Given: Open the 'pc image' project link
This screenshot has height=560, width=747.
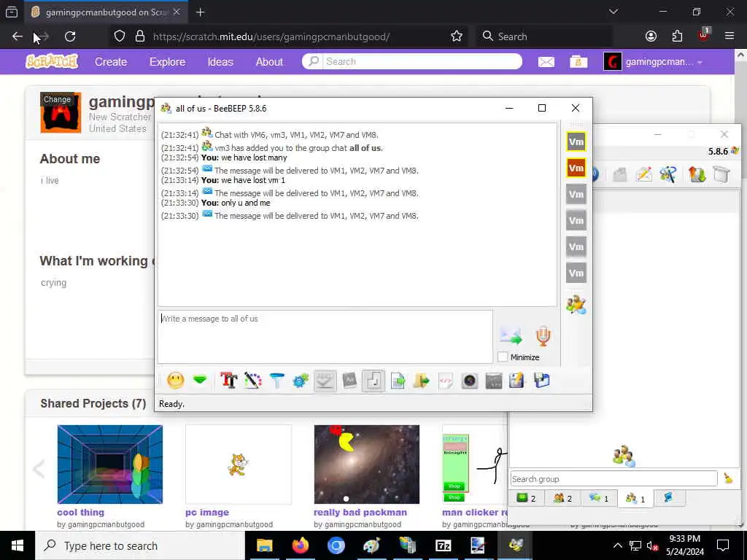Looking at the screenshot, I should [x=206, y=513].
